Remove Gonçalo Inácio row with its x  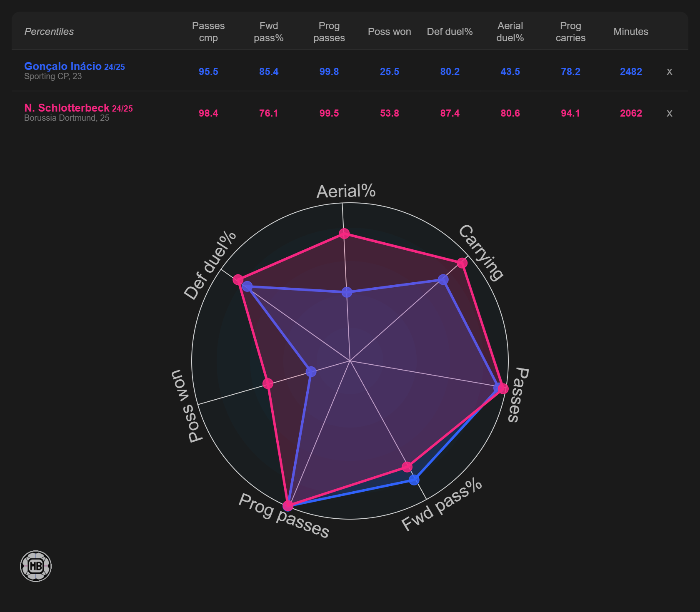pos(669,72)
